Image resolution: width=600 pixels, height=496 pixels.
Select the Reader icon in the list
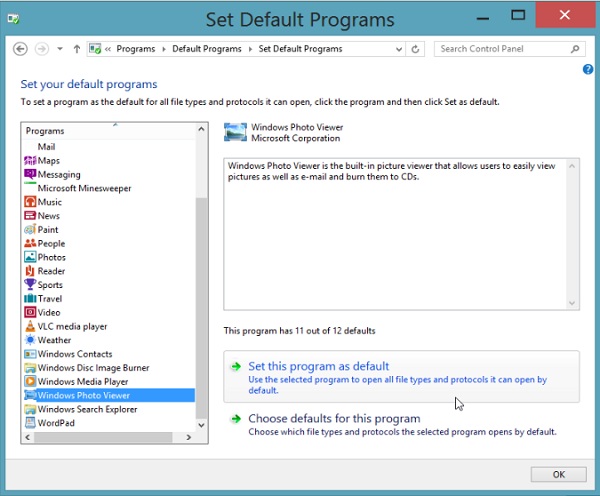pyautogui.click(x=30, y=271)
